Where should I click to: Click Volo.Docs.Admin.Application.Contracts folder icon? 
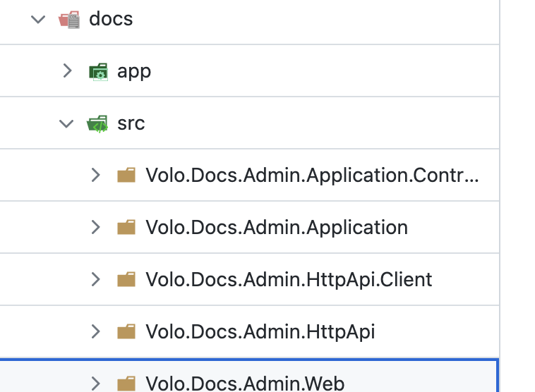pos(126,176)
